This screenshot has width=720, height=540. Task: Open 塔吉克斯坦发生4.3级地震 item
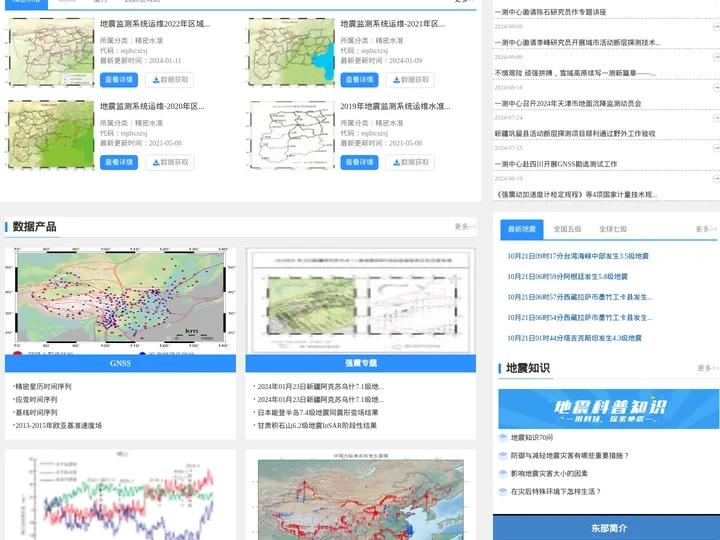[574, 338]
